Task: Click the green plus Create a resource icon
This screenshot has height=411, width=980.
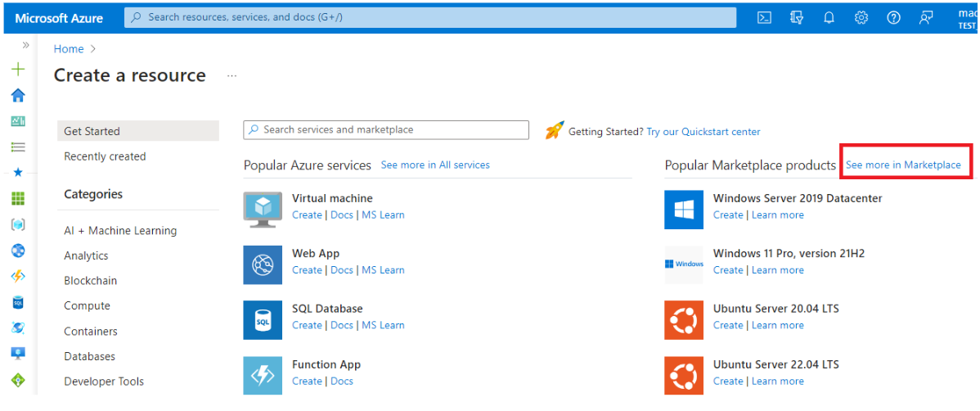Action: pyautogui.click(x=18, y=69)
